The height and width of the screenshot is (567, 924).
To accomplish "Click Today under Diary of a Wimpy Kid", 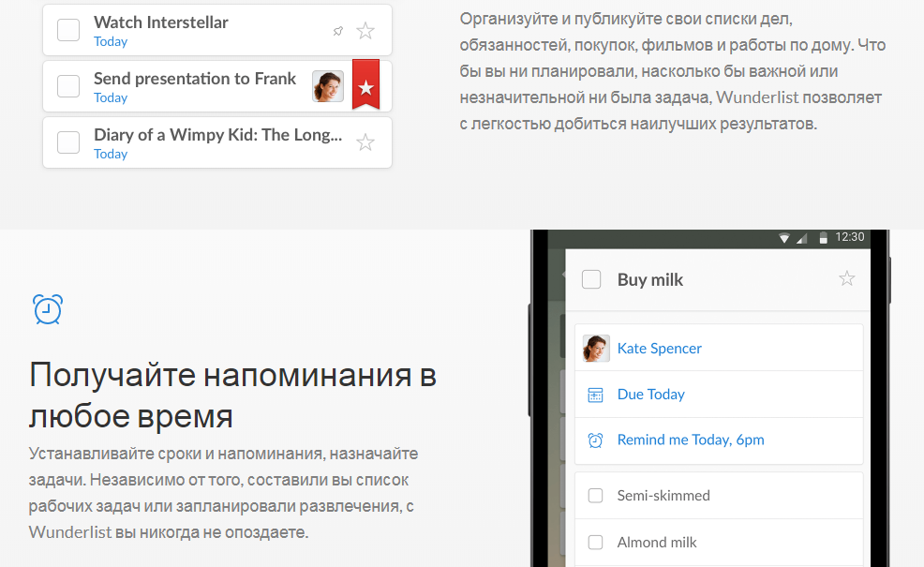I will [x=111, y=153].
